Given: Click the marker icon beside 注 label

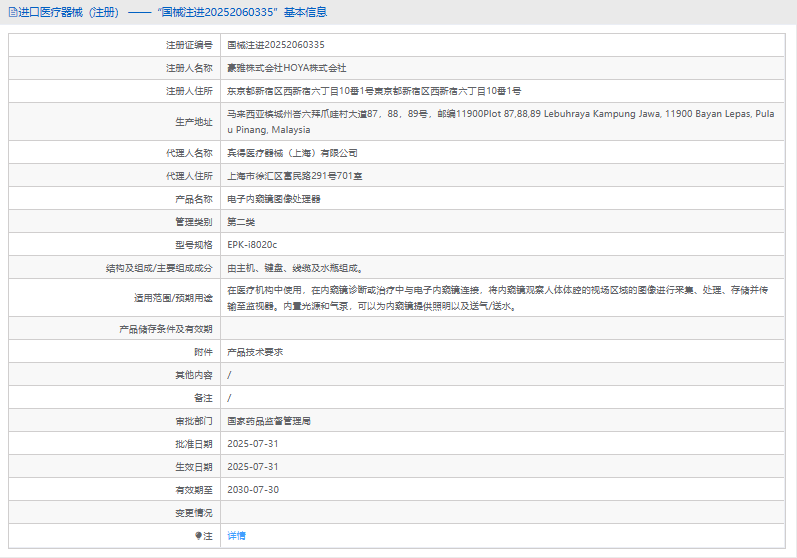Looking at the screenshot, I should pos(198,536).
